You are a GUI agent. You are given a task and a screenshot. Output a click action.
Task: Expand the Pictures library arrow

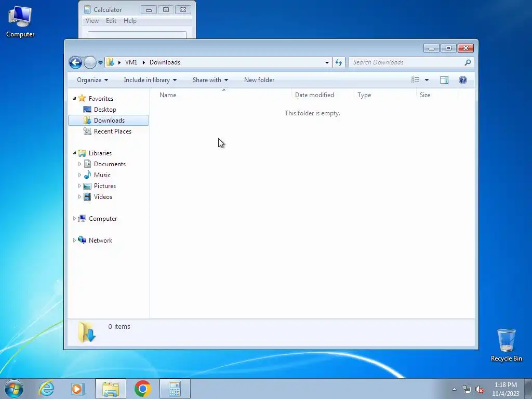(79, 186)
